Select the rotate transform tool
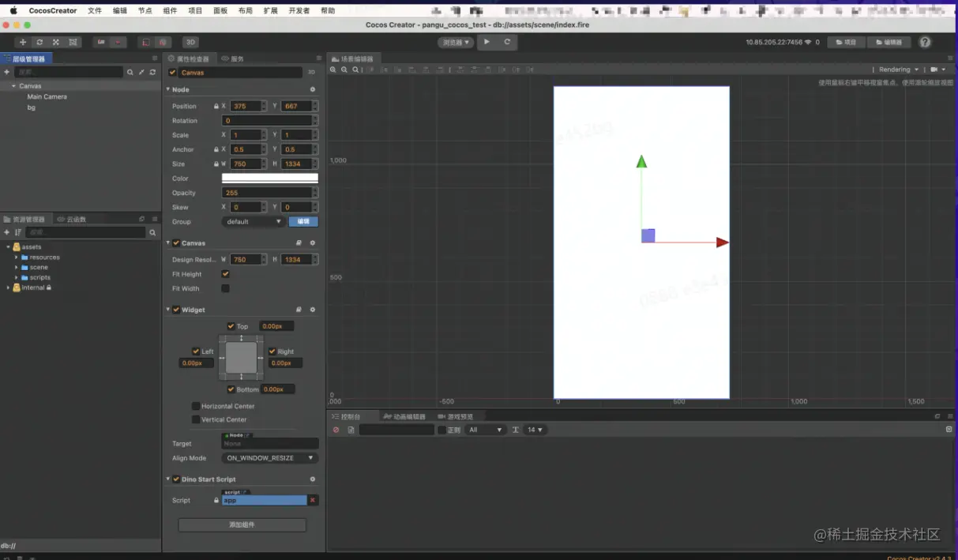The width and height of the screenshot is (958, 560). pos(39,42)
